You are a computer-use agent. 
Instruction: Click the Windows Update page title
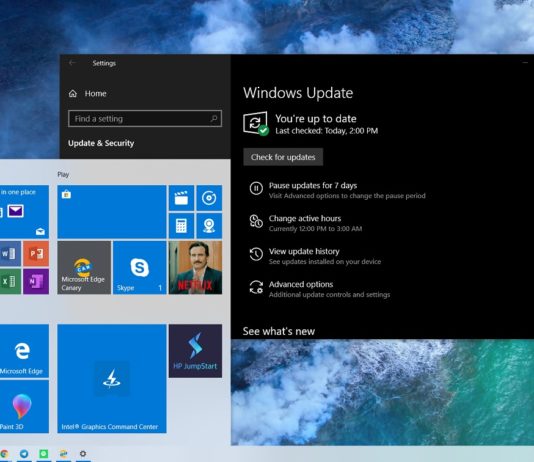[298, 93]
